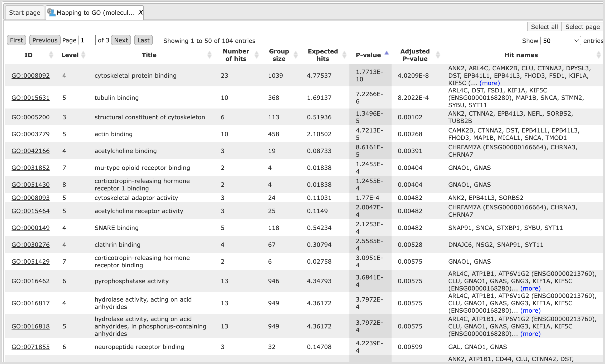Sort by Group size arrows
This screenshot has height=364, width=605.
point(296,55)
